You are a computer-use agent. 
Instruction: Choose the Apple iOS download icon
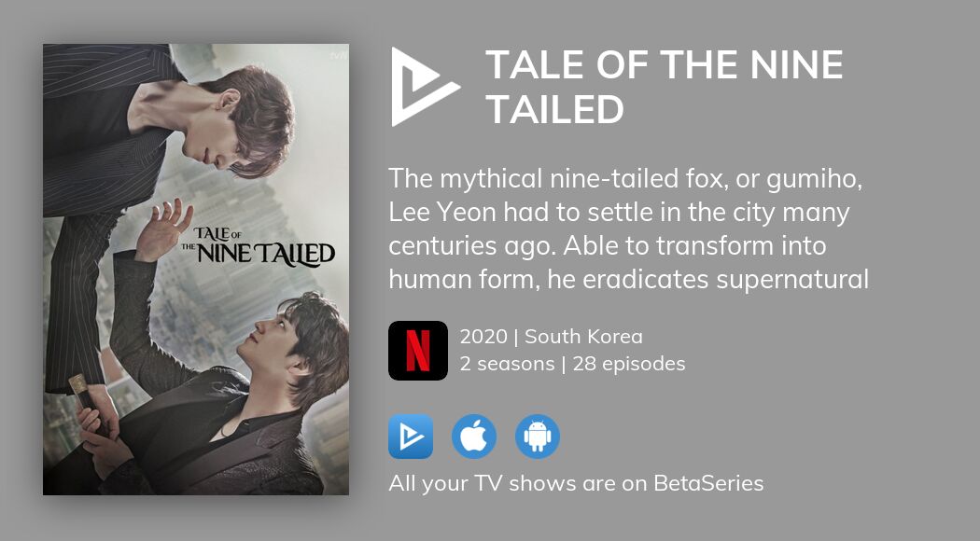[x=474, y=436]
